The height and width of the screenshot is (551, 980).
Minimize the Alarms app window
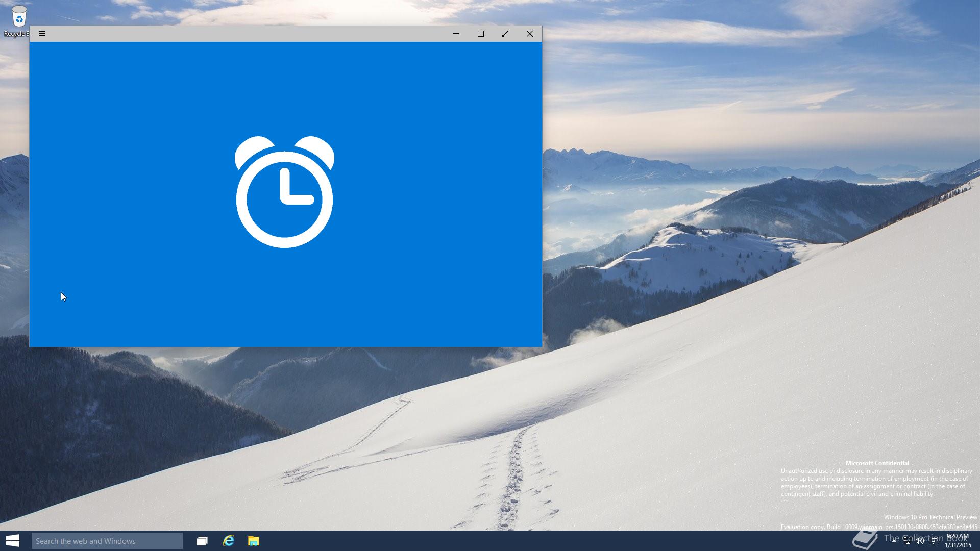tap(456, 34)
